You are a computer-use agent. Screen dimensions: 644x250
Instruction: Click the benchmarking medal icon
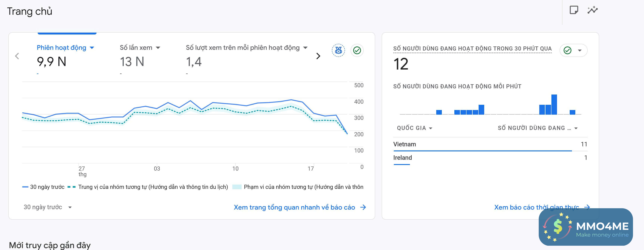[x=338, y=51]
